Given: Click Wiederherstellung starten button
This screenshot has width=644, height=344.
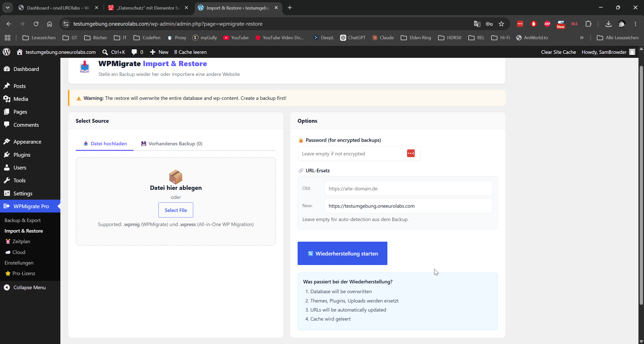Looking at the screenshot, I should pos(342,253).
